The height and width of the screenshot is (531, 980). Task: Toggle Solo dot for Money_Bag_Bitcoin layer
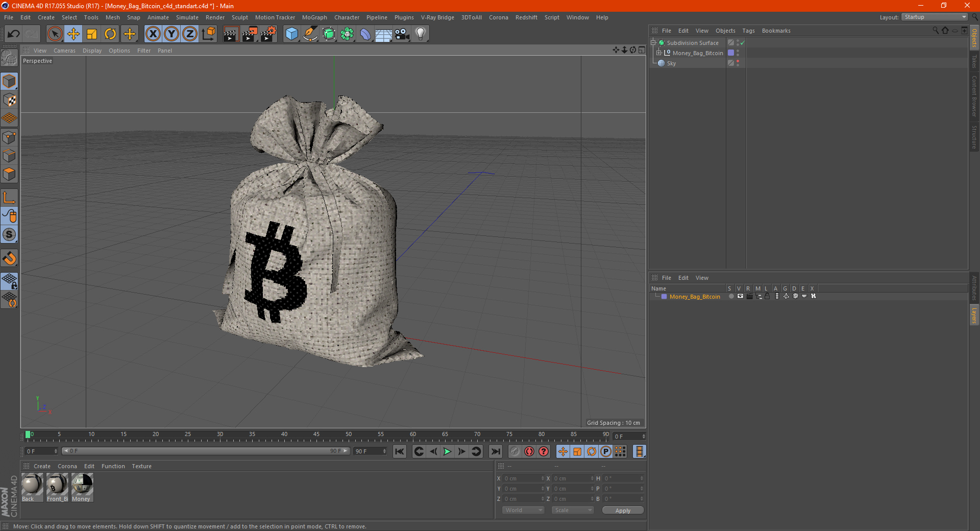[x=731, y=296]
